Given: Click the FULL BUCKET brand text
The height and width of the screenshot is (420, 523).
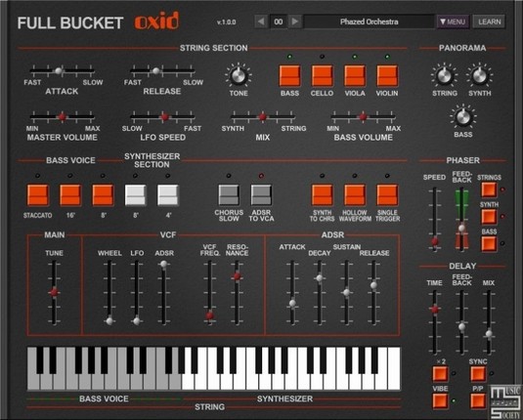Looking at the screenshot, I should tap(70, 23).
